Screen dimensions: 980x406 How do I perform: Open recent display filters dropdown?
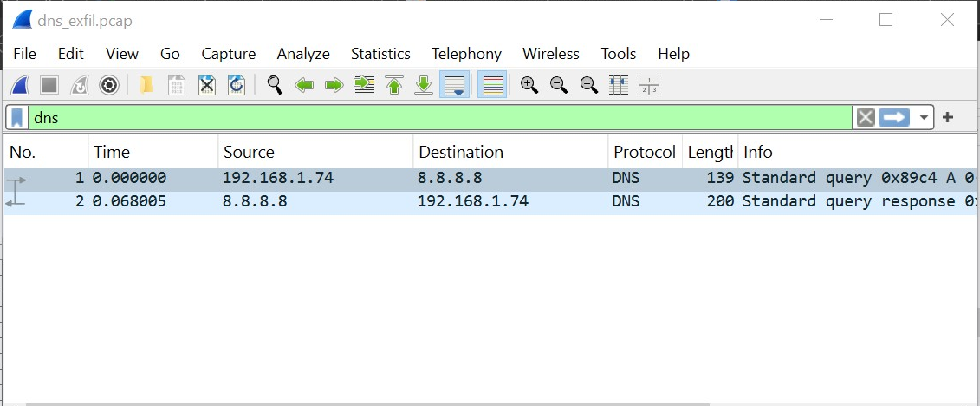pyautogui.click(x=923, y=118)
